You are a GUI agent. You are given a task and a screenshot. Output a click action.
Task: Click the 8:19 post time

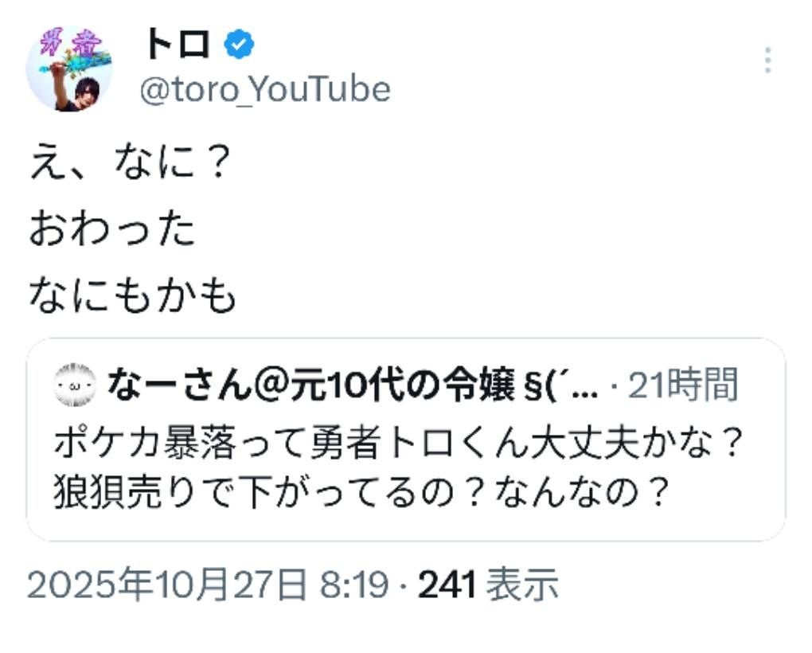(x=354, y=587)
